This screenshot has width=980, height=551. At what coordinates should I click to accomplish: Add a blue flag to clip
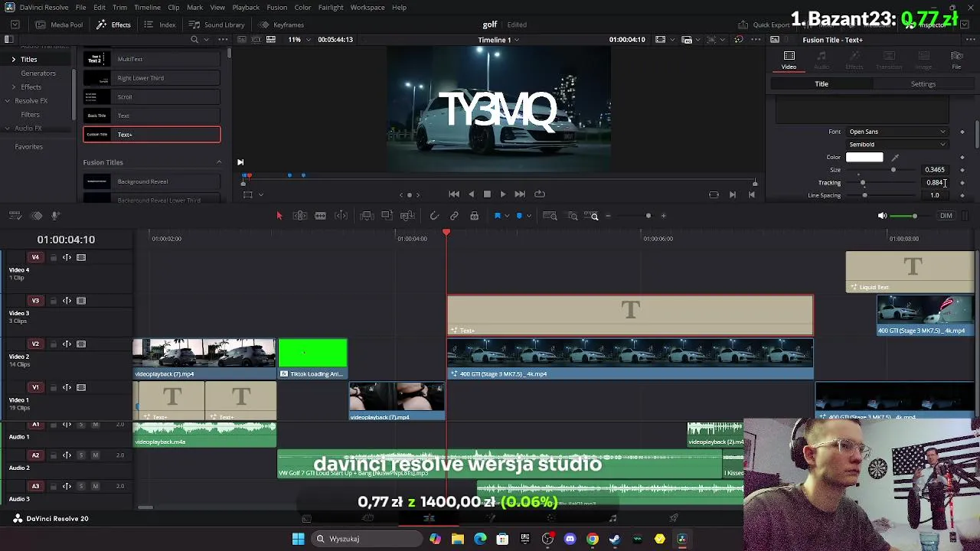(x=497, y=216)
